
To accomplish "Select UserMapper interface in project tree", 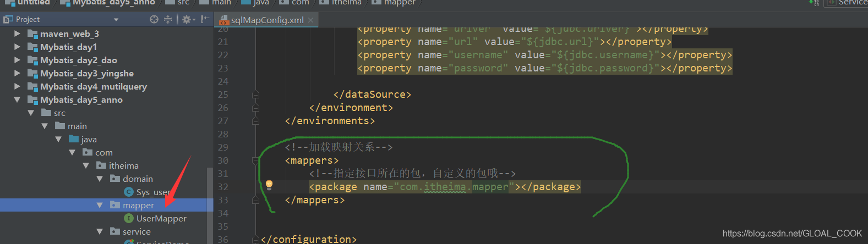I will [x=161, y=218].
